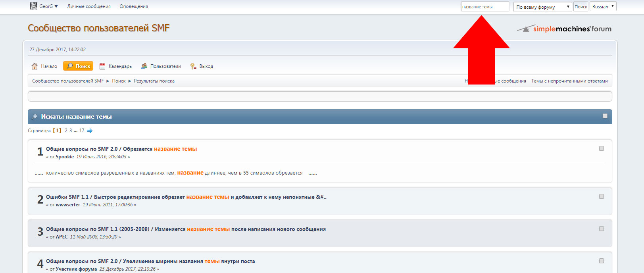Open the По всему форуму search scope dropdown
This screenshot has height=273, width=644.
point(542,7)
